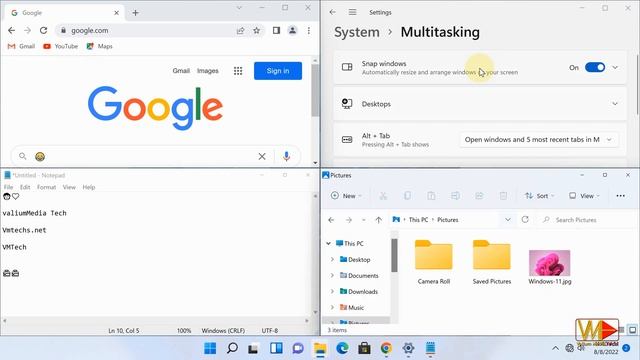Open Notepad File menu
This screenshot has width=640, height=360.
[x=8, y=187]
